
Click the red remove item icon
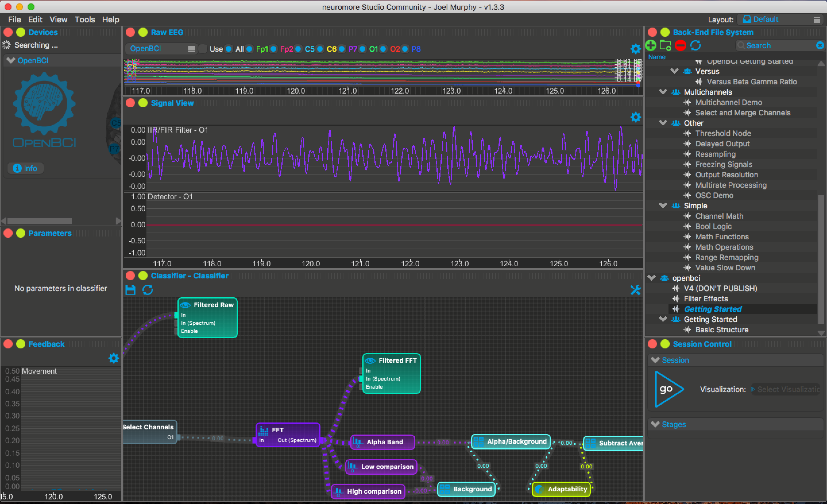tap(680, 45)
